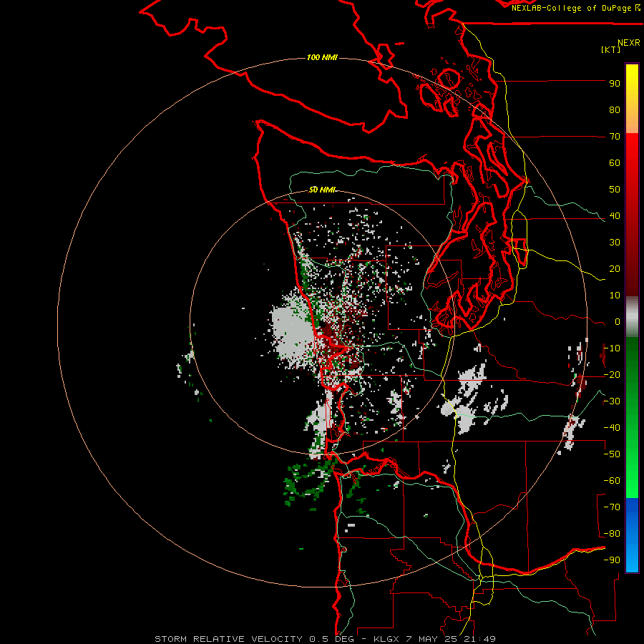The image size is (644, 644).
Task: Click the NEXLAB-College of DuPage credit text
Action: (575, 8)
